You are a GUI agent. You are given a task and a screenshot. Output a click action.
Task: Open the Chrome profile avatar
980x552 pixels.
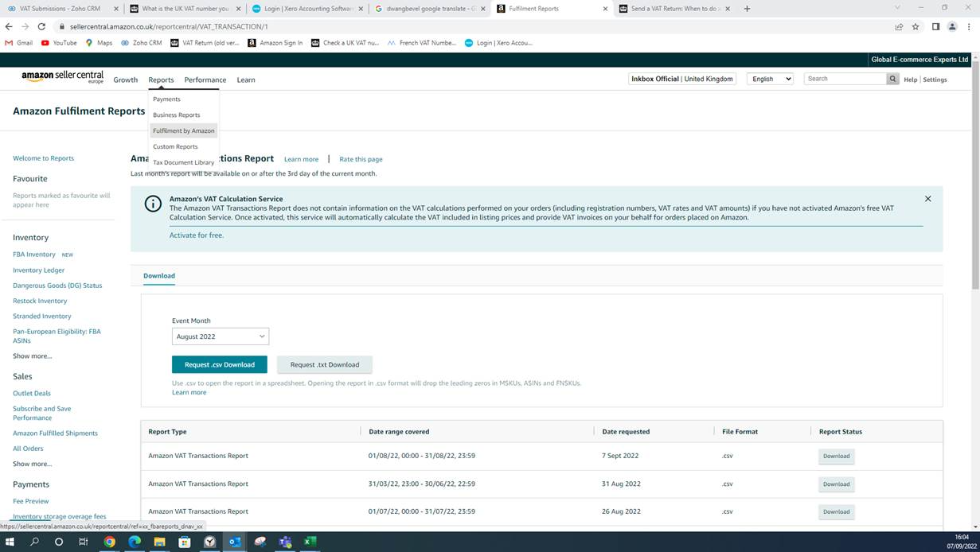point(952,26)
